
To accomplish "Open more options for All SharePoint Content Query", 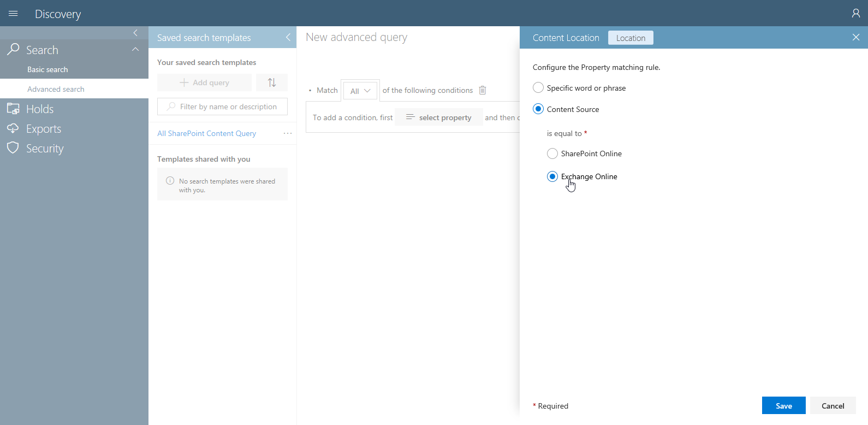I will (288, 133).
